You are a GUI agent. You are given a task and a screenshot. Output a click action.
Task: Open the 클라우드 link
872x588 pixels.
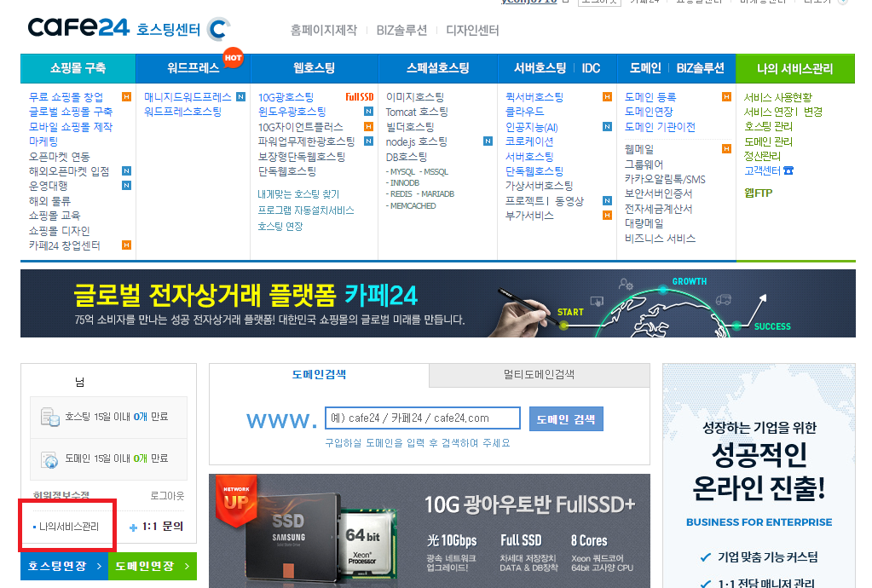pos(524,112)
